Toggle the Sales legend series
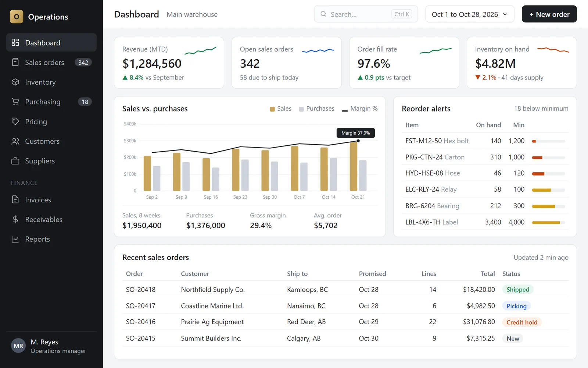Image resolution: width=588 pixels, height=368 pixels. coord(280,109)
